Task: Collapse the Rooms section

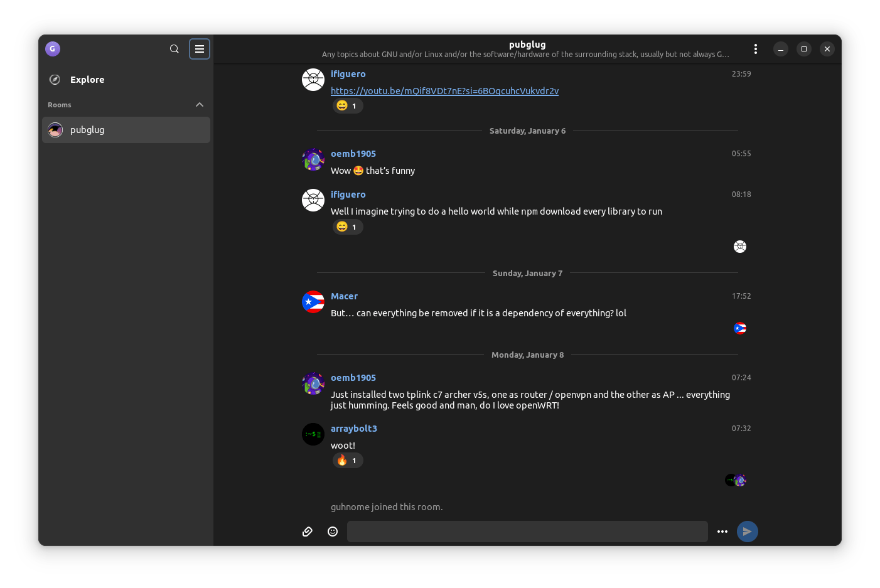Action: point(200,105)
